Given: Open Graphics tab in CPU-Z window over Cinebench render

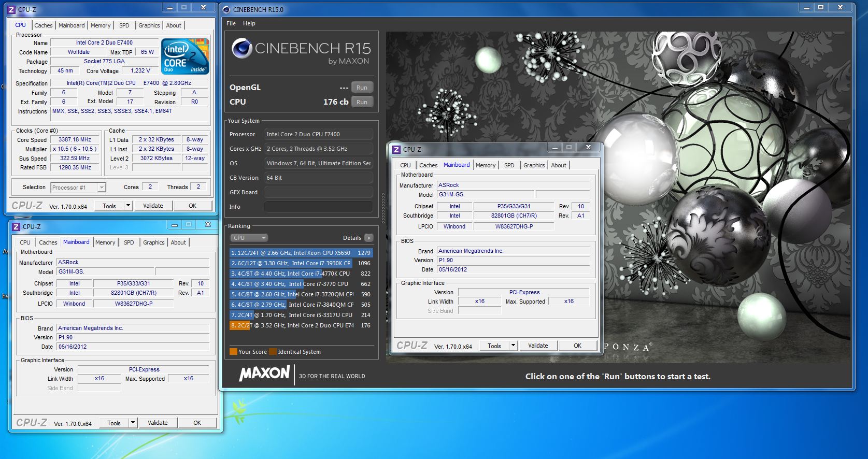Looking at the screenshot, I should tap(534, 165).
